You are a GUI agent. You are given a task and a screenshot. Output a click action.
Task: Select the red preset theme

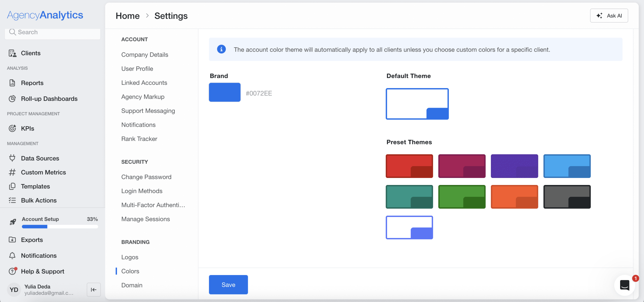click(409, 166)
